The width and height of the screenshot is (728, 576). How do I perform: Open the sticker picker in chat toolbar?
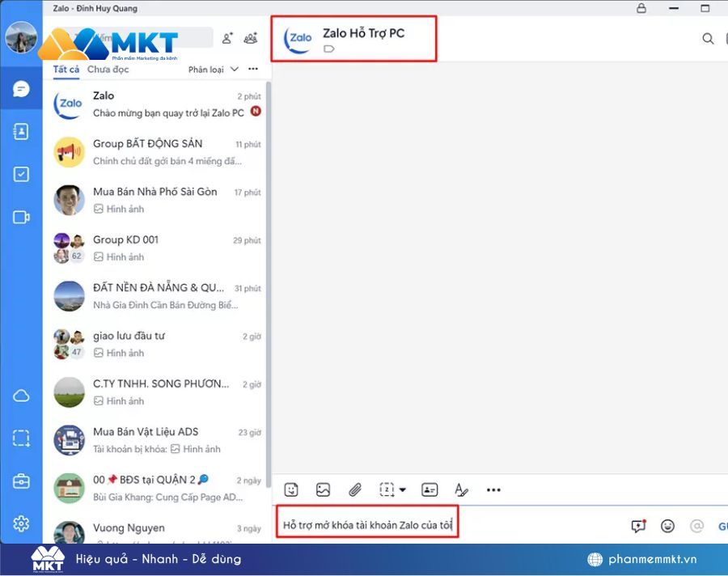click(x=291, y=489)
